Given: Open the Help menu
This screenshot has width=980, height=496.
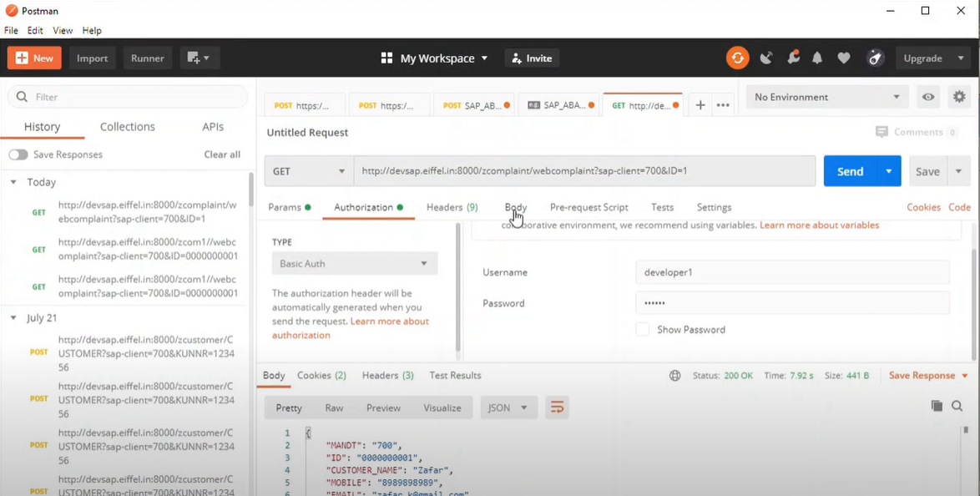Looking at the screenshot, I should tap(92, 30).
